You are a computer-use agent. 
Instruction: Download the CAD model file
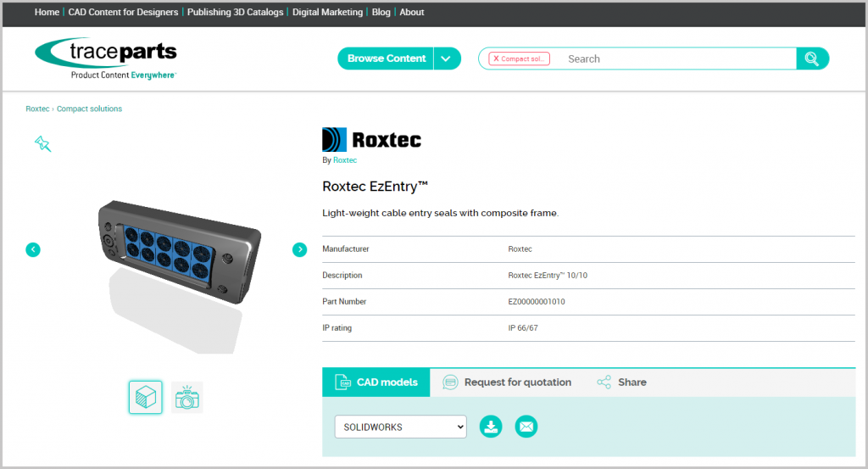click(x=491, y=427)
